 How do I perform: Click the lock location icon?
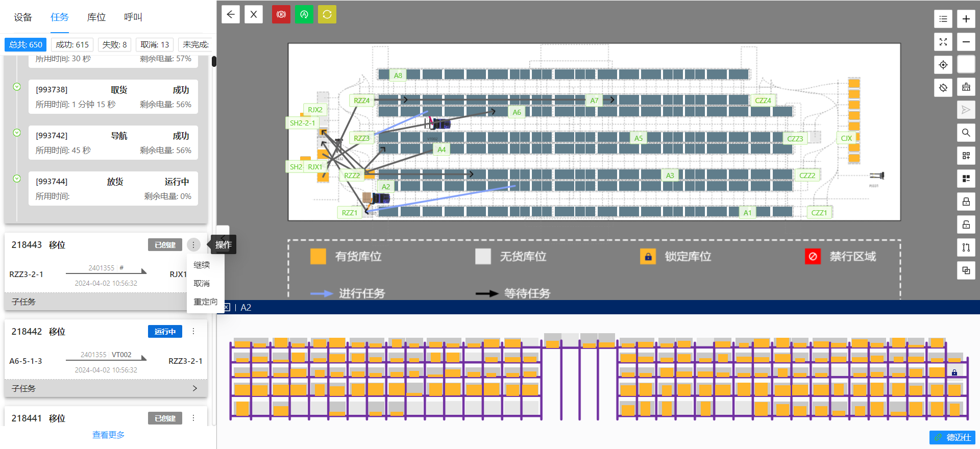point(966,202)
